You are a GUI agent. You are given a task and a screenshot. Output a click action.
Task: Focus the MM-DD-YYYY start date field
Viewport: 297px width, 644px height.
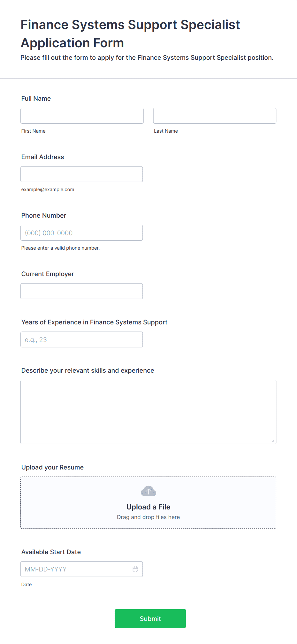82,569
